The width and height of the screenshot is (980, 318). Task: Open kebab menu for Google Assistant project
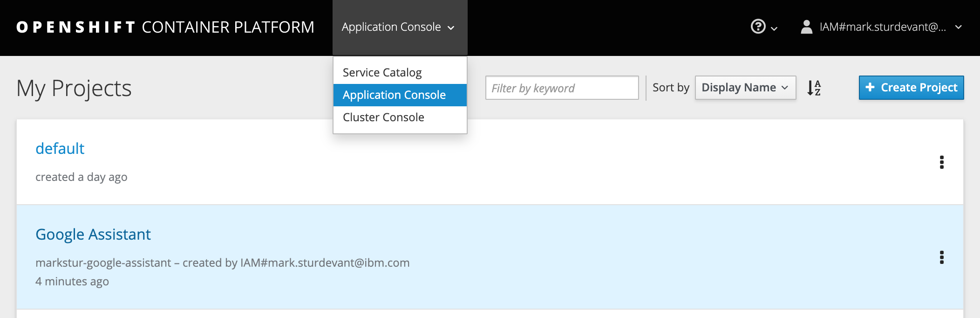pyautogui.click(x=942, y=257)
